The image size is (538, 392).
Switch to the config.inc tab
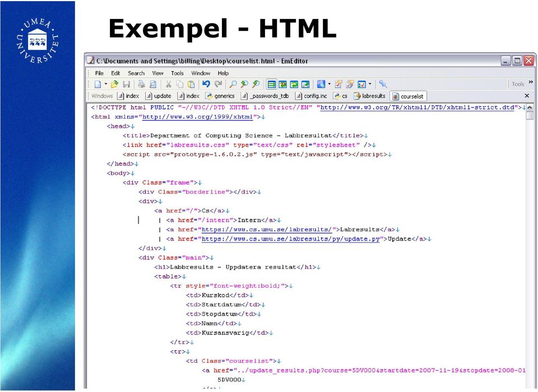tap(311, 96)
